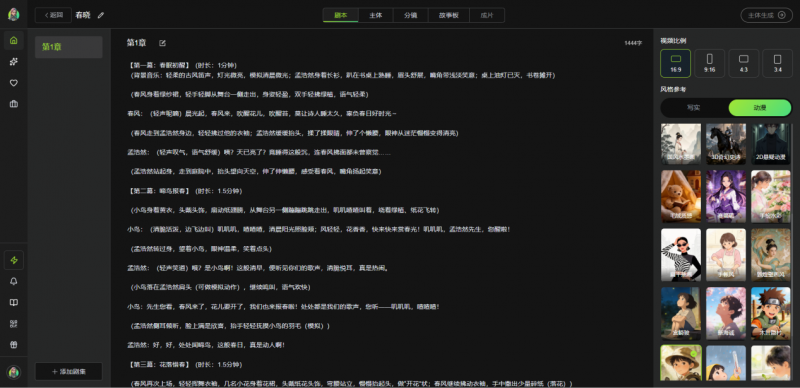
Task: Click the user avatar at sidebar bottom
Action: pos(14,372)
